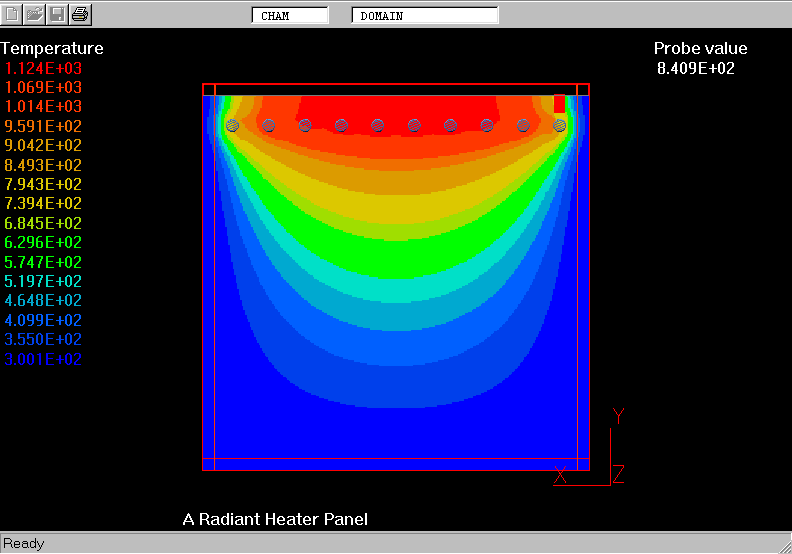
Task: Click the 'A Radiant Heater Panel' title
Action: (275, 519)
